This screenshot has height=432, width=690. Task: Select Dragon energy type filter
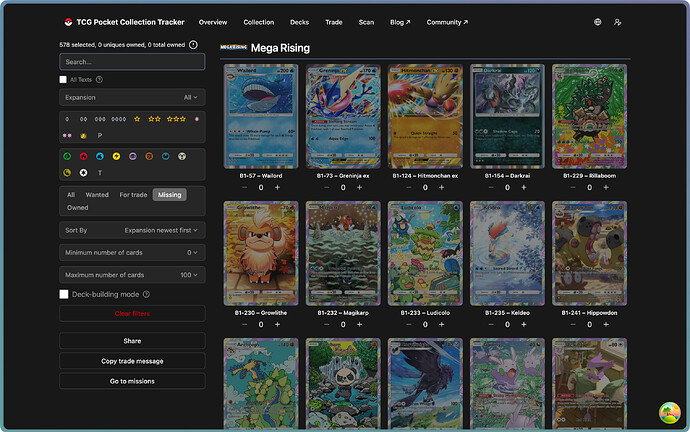pos(67,173)
